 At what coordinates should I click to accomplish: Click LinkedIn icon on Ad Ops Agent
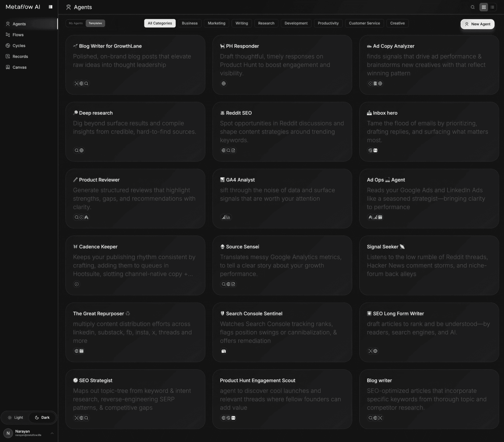(x=380, y=217)
